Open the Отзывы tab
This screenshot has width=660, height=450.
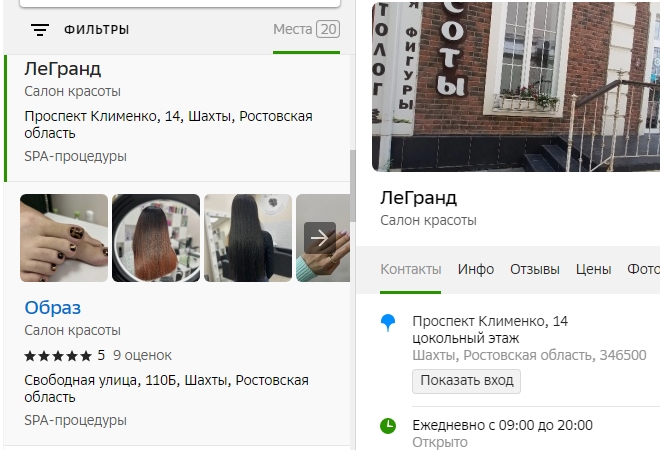click(535, 269)
